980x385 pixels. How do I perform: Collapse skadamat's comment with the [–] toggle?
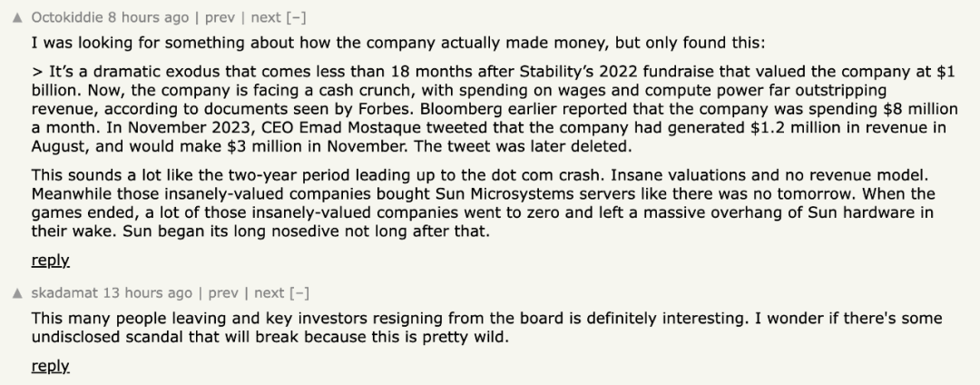coord(300,292)
